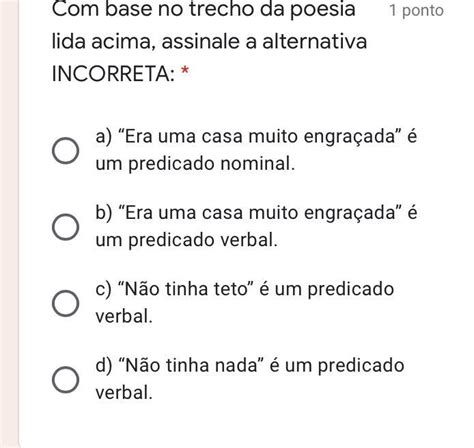Click the "um predicado nominal." label text
474x448 pixels.
195,164
